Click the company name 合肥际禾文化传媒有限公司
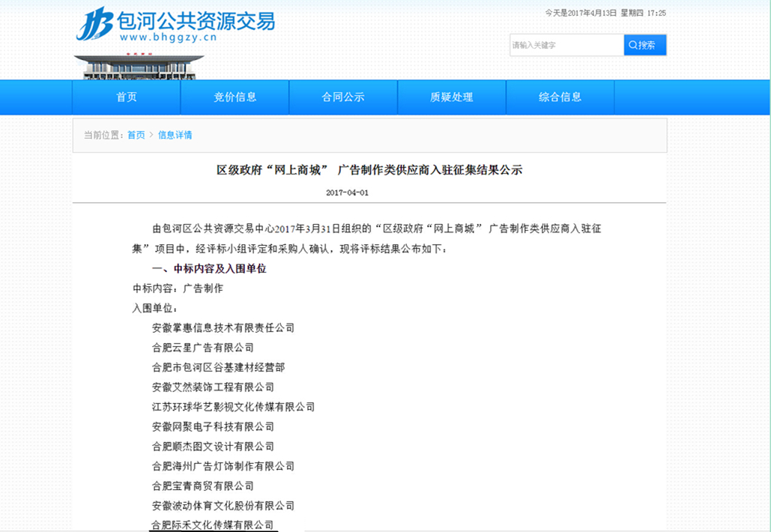 pos(212,525)
